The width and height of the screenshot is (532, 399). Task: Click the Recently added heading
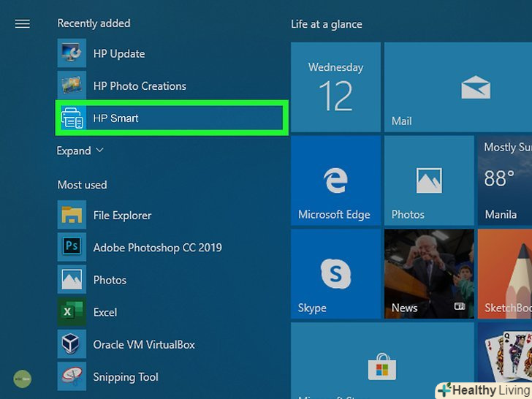94,23
